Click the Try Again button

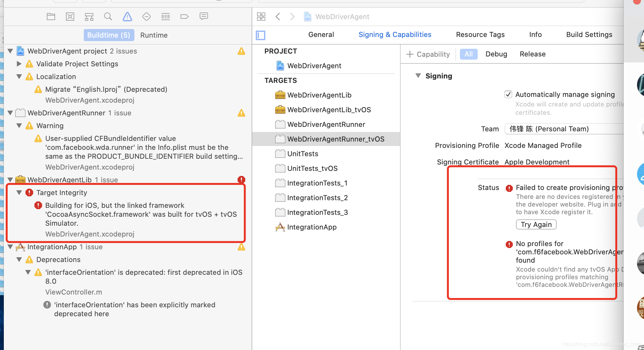point(536,224)
